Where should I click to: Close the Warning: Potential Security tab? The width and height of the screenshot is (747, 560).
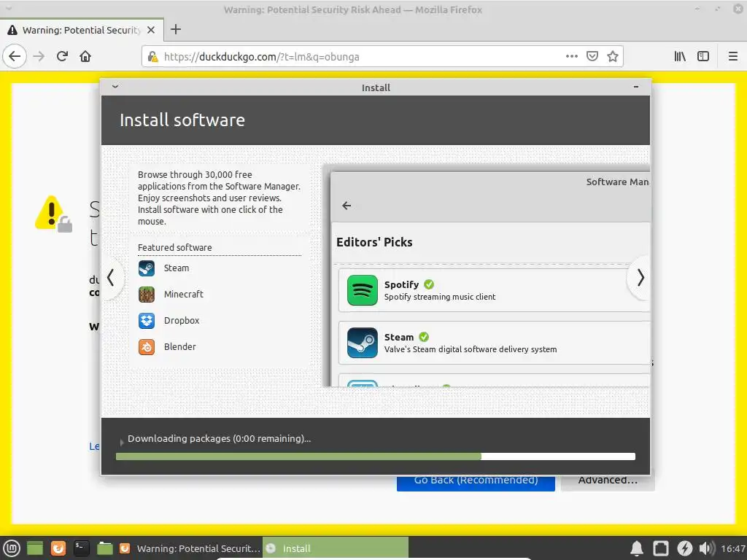151,30
